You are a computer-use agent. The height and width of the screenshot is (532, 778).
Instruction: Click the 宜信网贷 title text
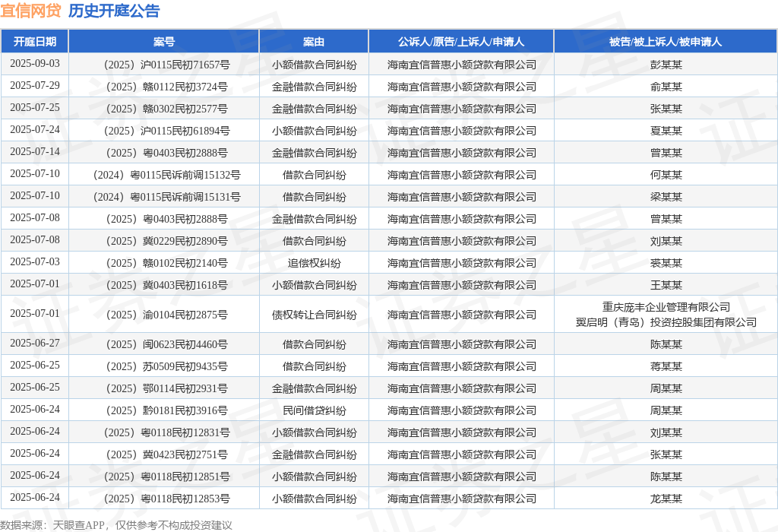coord(30,11)
